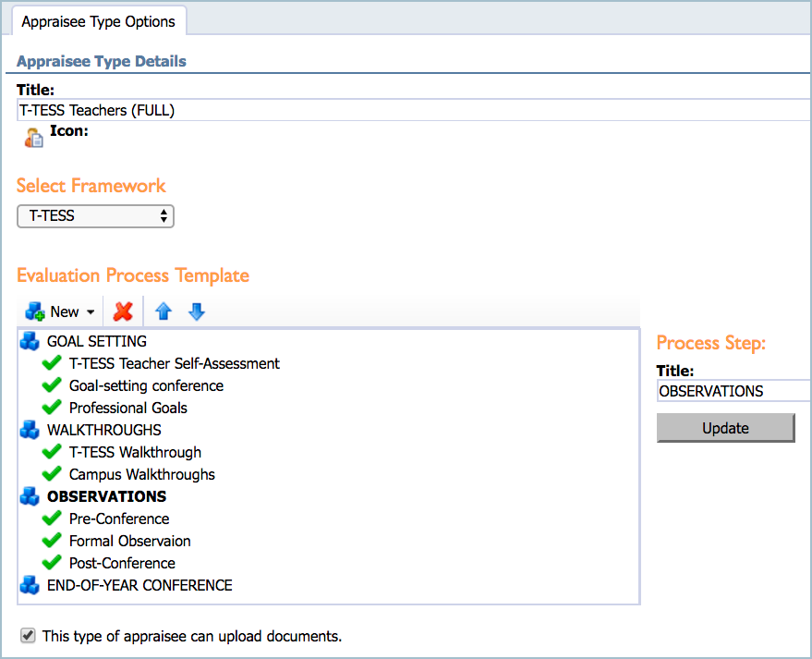Image resolution: width=812 pixels, height=659 pixels.
Task: Open the Select Framework T-TESS dropdown
Action: point(96,216)
